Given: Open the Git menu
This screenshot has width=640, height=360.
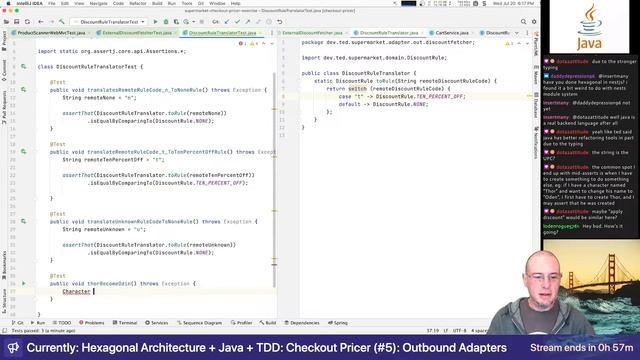Looking at the screenshot, I should click(x=201, y=3).
